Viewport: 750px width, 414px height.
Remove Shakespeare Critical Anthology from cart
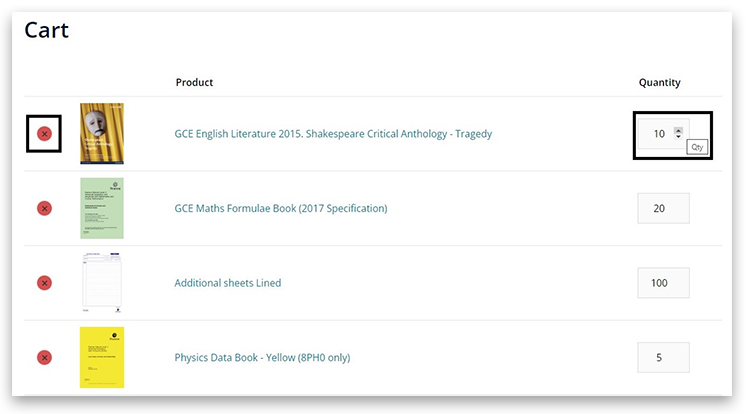(44, 133)
